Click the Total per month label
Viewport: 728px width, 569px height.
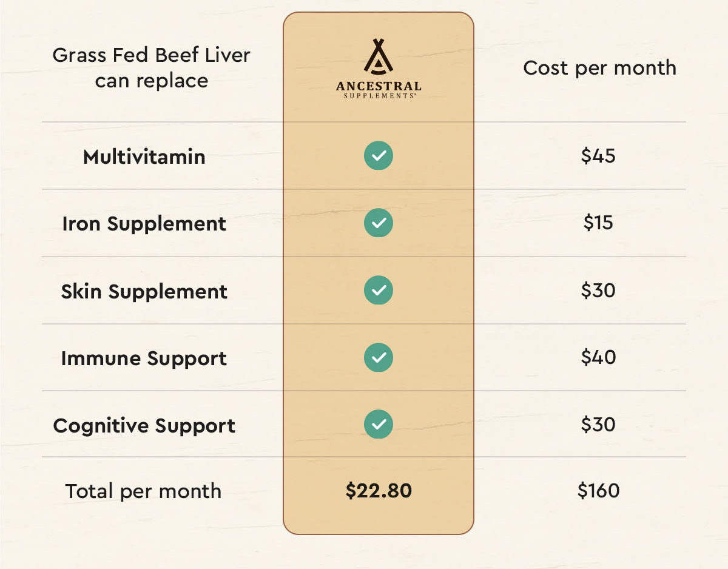click(143, 491)
